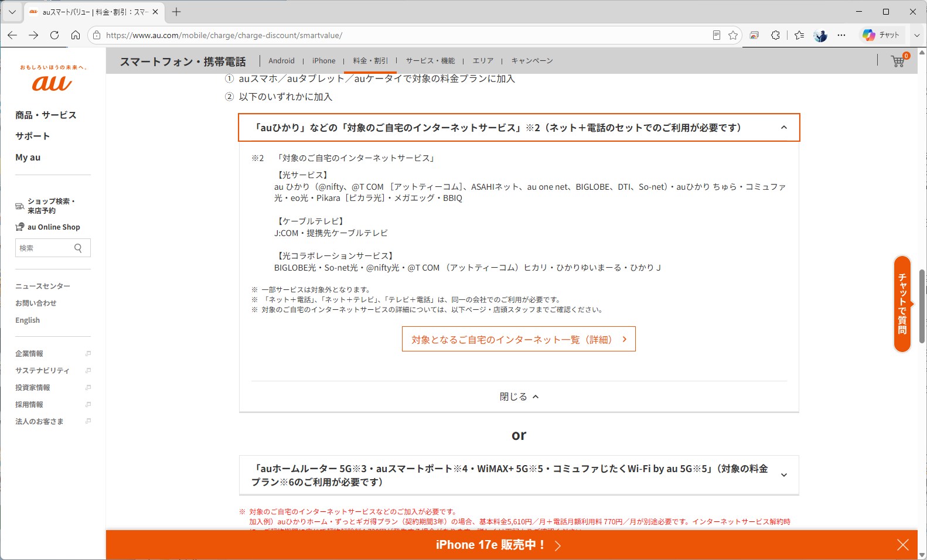Open au Online Shop link
Screen dimensions: 927x560
48,227
